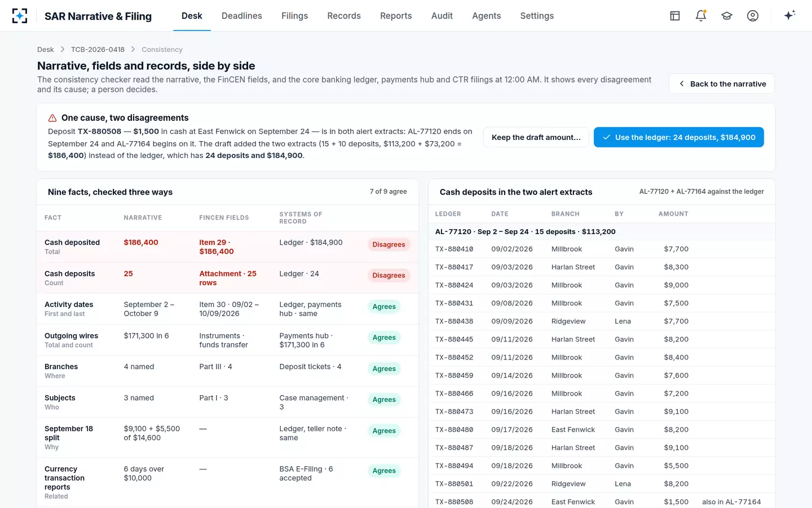Click the AL-77120 extract group header
Viewport: 812px width, 508px height.
click(602, 231)
